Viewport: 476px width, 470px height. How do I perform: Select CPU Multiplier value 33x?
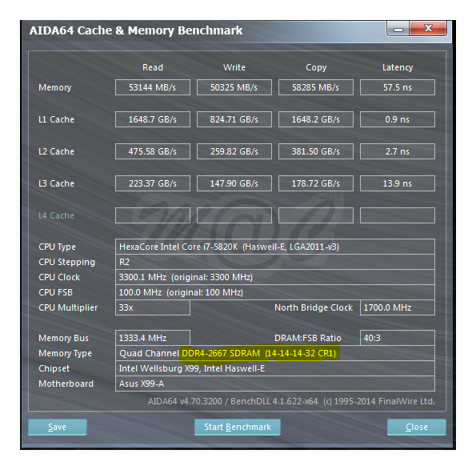[153, 307]
